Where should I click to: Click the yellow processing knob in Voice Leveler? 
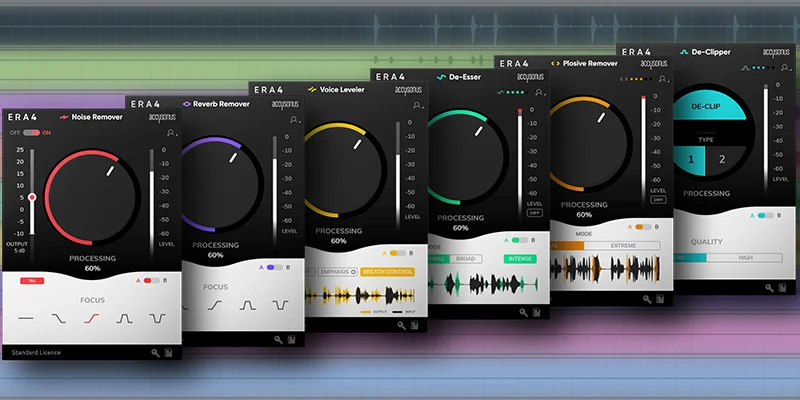point(345,170)
